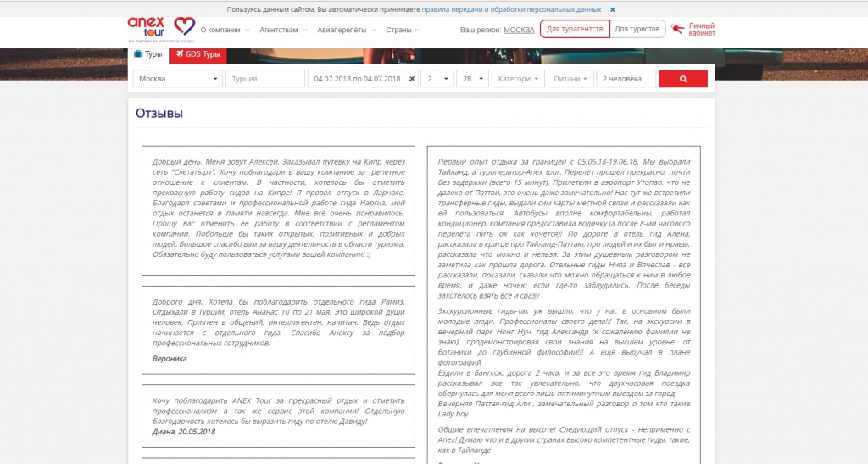Open Личный кабинет link

pos(701,30)
